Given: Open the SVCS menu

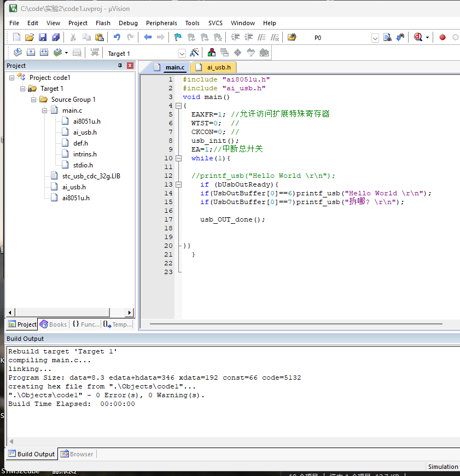Looking at the screenshot, I should coord(216,23).
